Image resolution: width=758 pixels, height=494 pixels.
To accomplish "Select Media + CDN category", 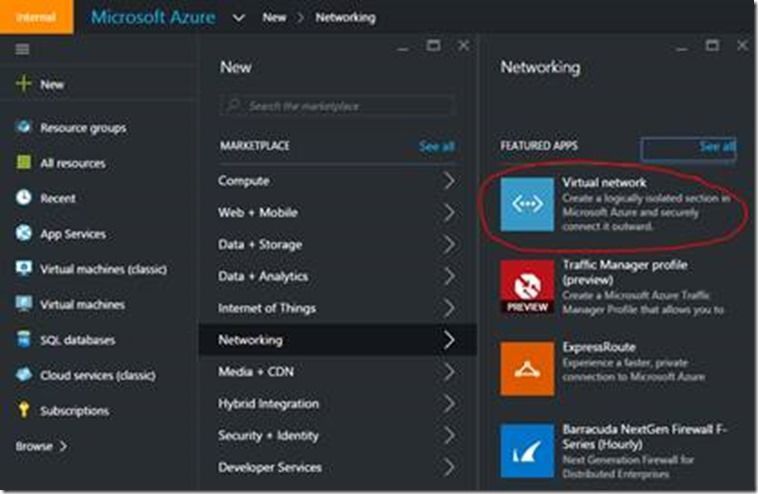I will point(338,372).
